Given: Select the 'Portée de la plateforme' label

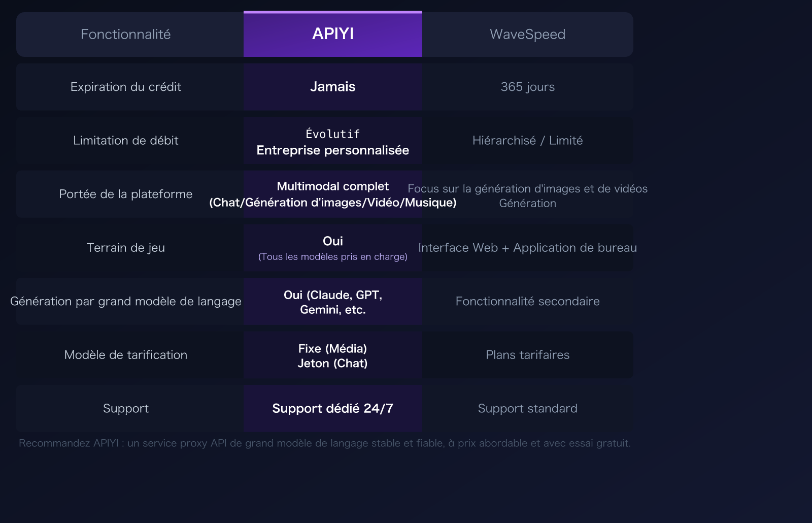Looking at the screenshot, I should 126,194.
